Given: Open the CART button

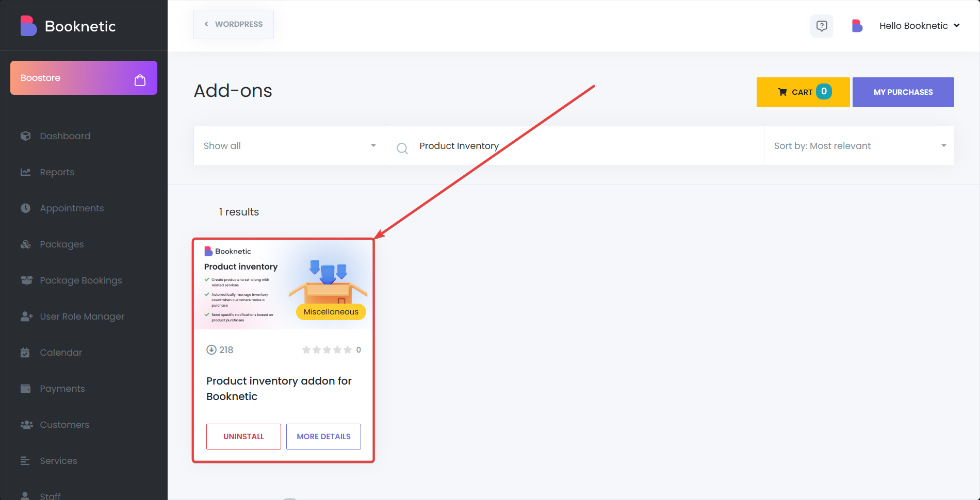Looking at the screenshot, I should tap(803, 92).
